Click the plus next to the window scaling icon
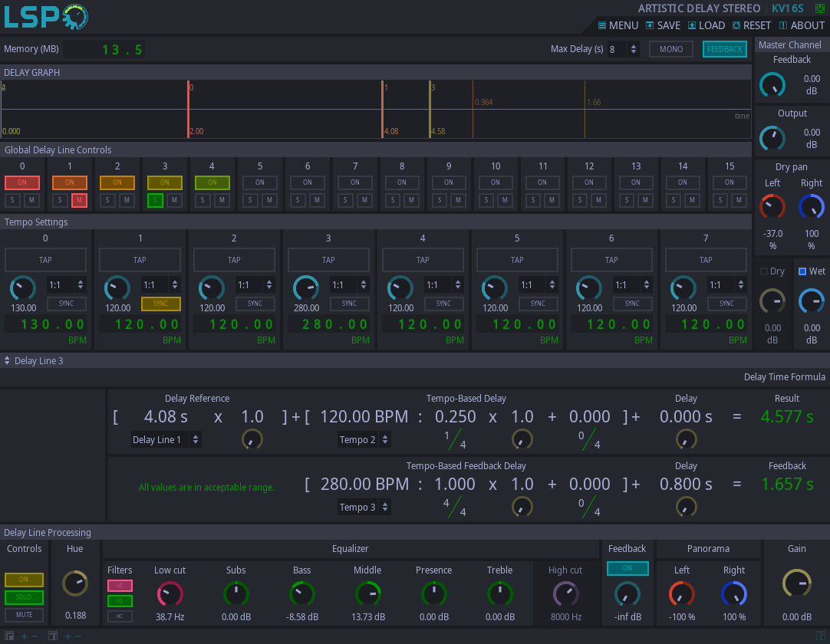This screenshot has width=830, height=644. point(25,636)
